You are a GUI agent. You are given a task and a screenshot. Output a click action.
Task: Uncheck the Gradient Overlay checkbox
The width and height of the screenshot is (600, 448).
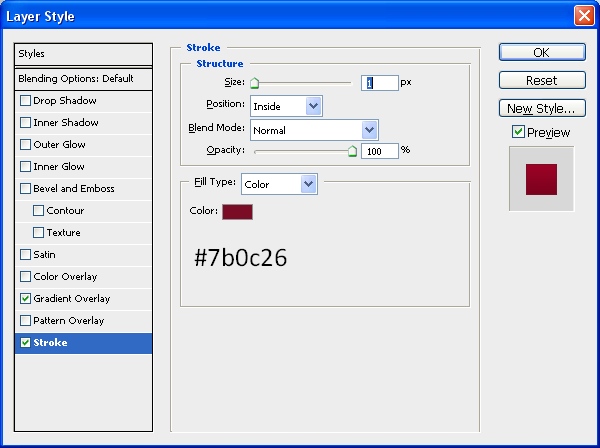(x=25, y=298)
